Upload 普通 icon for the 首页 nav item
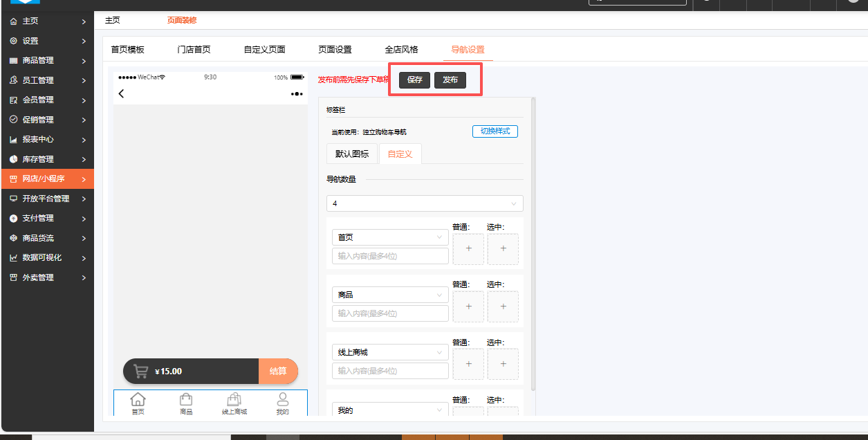 pos(468,249)
